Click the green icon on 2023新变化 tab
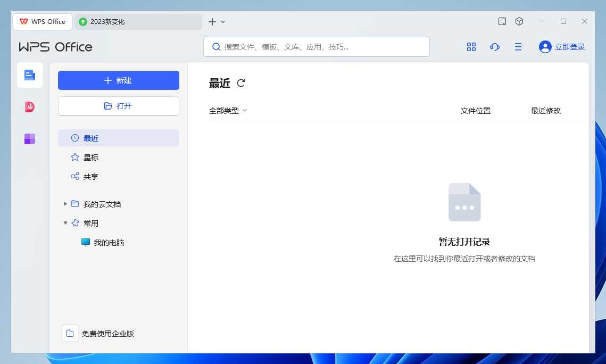This screenshot has height=364, width=606. tap(82, 22)
